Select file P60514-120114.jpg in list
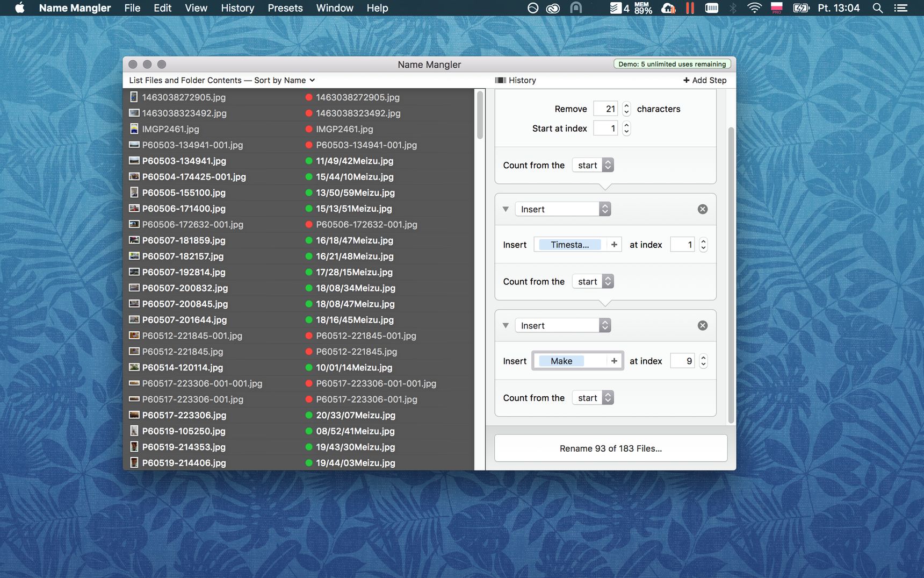The width and height of the screenshot is (924, 578). [x=183, y=368]
